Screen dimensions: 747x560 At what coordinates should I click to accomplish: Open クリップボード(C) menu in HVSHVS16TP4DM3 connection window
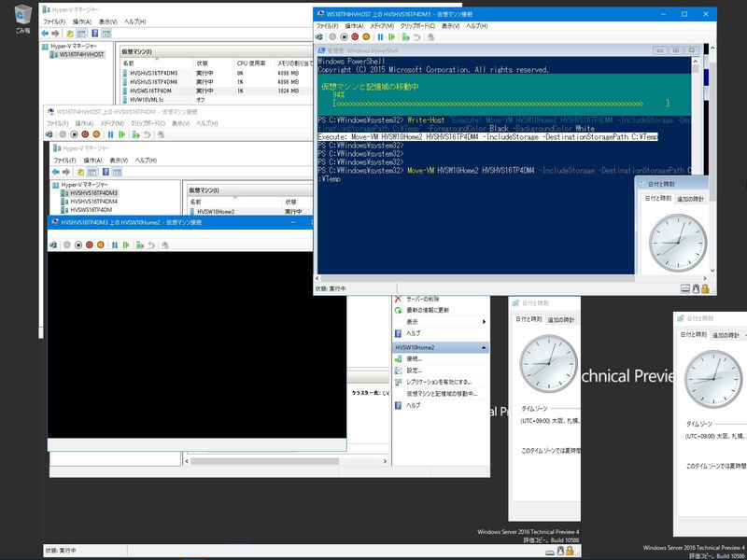(x=417, y=26)
